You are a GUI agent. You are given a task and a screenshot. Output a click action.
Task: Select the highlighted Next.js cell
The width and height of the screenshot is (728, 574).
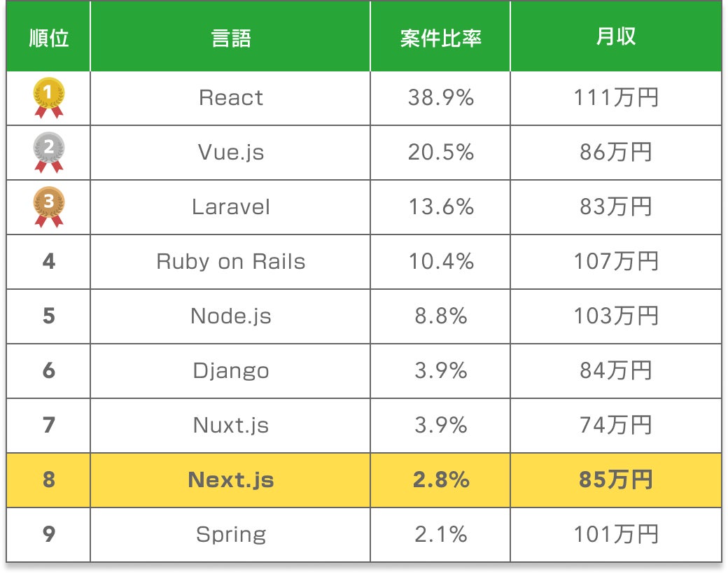point(231,480)
